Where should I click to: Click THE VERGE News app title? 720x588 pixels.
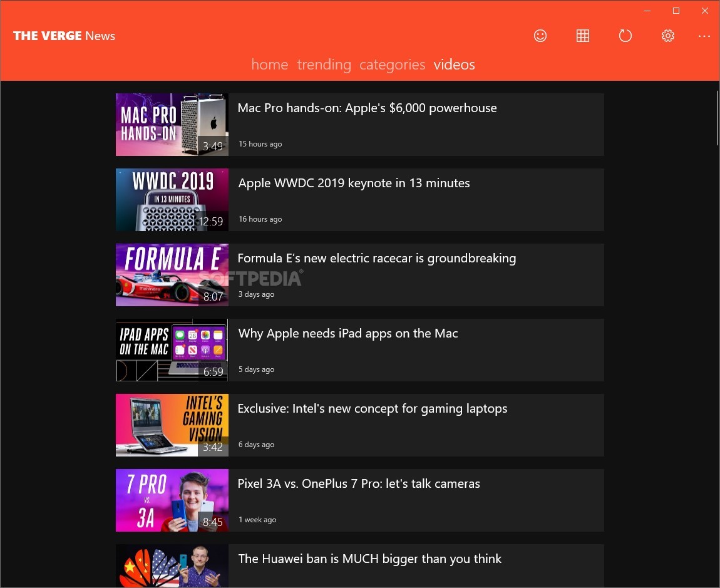(x=64, y=36)
